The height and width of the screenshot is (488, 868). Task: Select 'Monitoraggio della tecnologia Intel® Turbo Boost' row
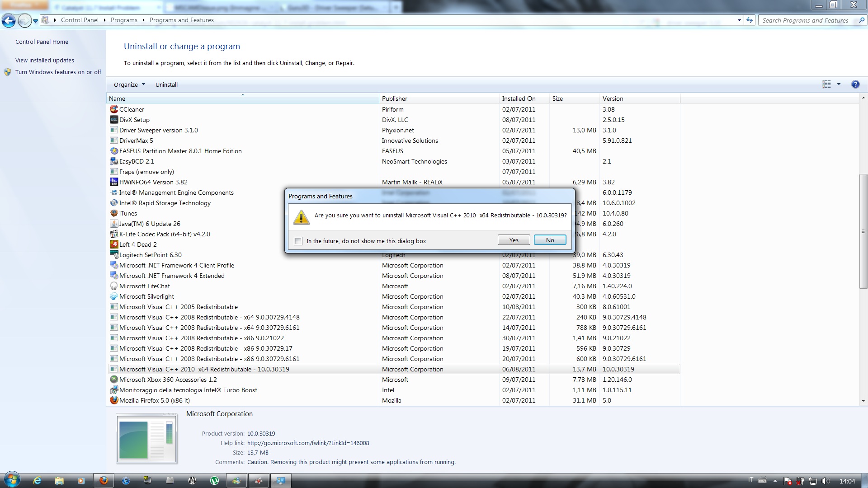pos(393,390)
